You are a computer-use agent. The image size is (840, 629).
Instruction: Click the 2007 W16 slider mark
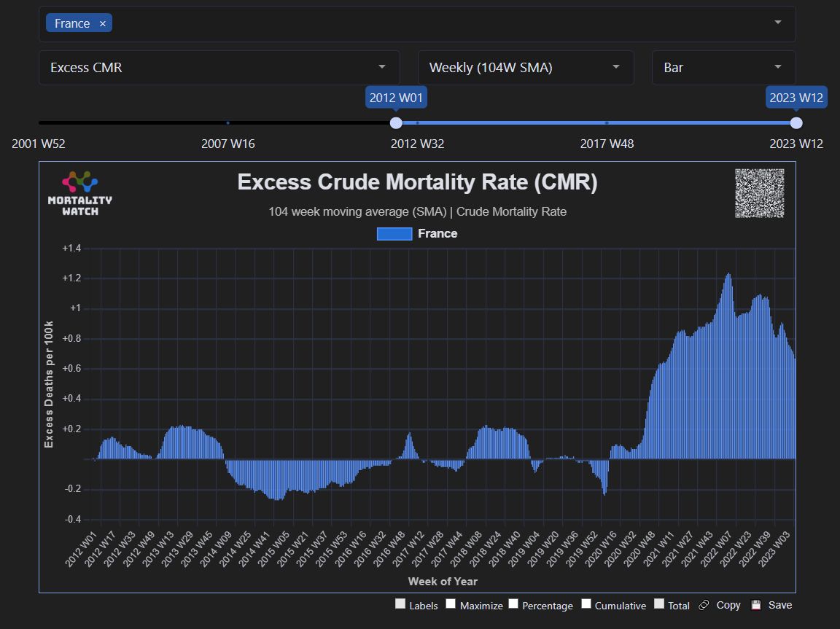(228, 123)
